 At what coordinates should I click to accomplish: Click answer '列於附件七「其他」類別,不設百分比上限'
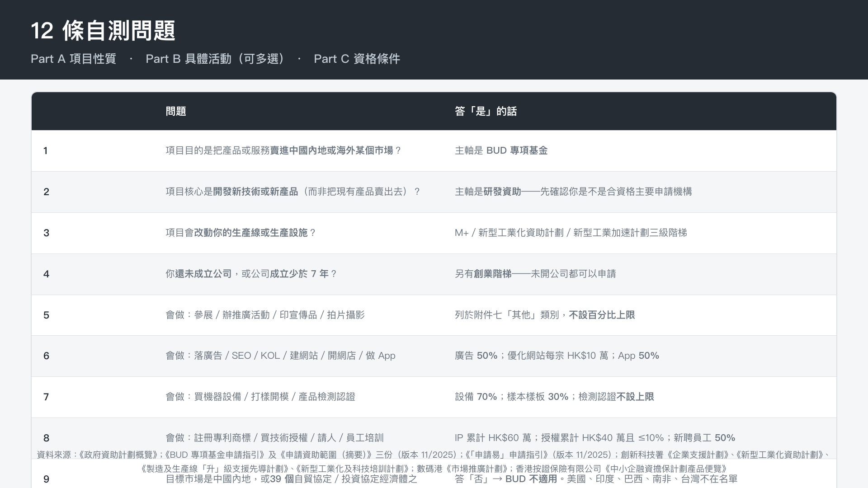pos(545,315)
